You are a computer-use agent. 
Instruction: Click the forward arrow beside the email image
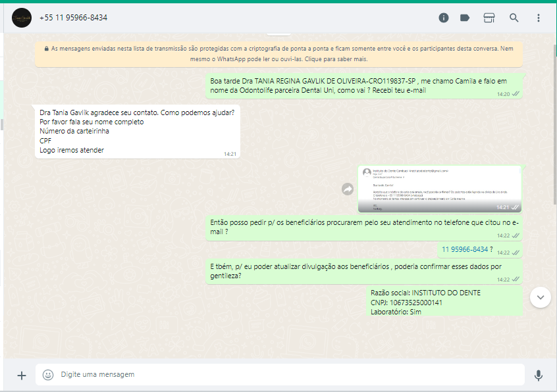coord(348,189)
